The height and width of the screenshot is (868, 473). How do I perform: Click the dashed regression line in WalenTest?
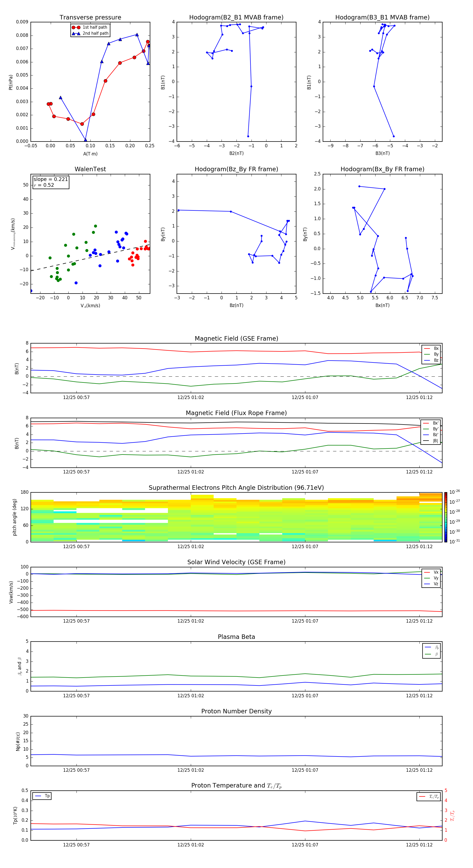90,258
